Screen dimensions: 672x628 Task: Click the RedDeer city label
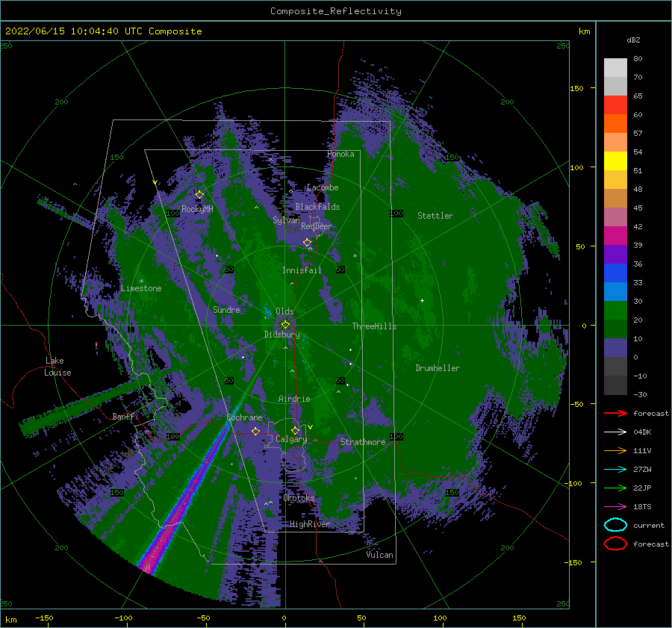[x=317, y=226]
